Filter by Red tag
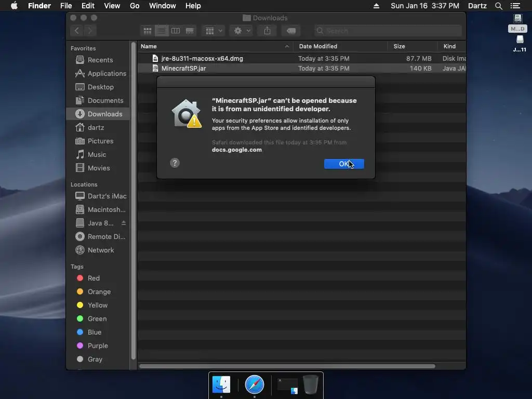 coord(98,278)
